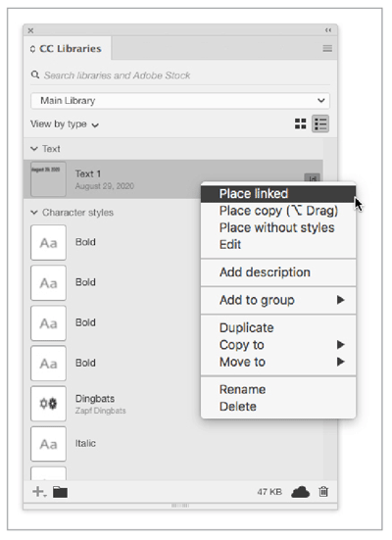392x540 pixels.
Task: Click the search magnifier icon
Action: pyautogui.click(x=35, y=74)
